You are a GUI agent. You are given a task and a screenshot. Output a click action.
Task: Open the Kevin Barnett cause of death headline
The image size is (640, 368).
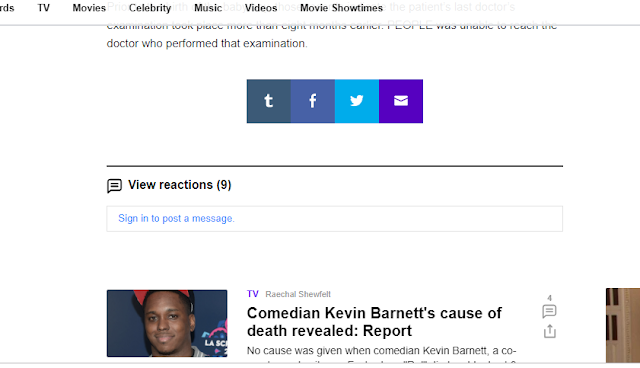374,322
